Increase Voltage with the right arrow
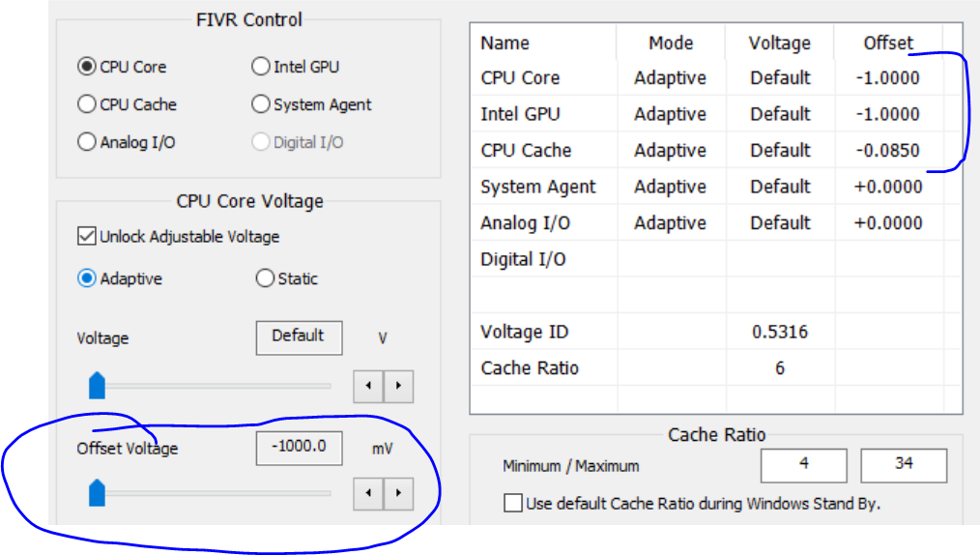Screen dimensions: 980x555 click(x=398, y=387)
